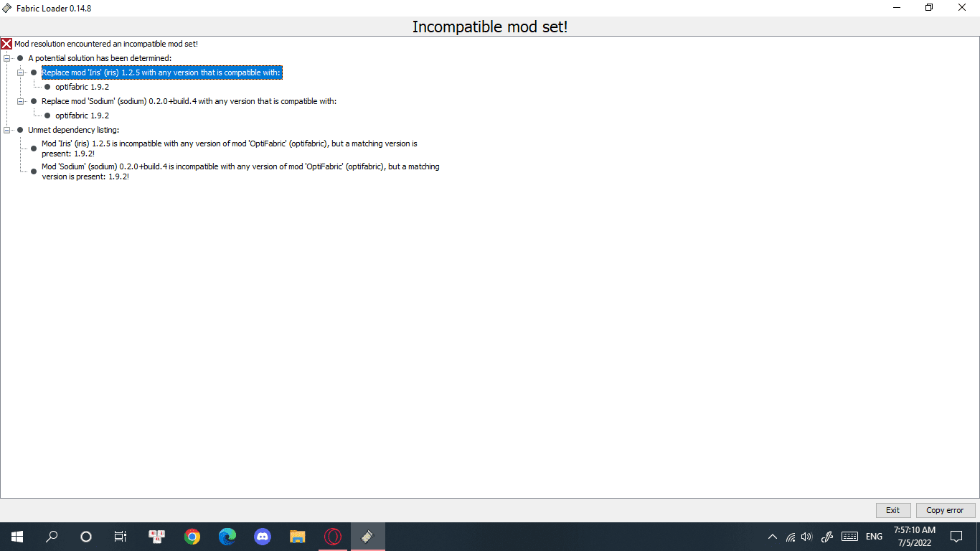The width and height of the screenshot is (980, 551).
Task: Open Task View on the taskbar
Action: click(x=121, y=537)
